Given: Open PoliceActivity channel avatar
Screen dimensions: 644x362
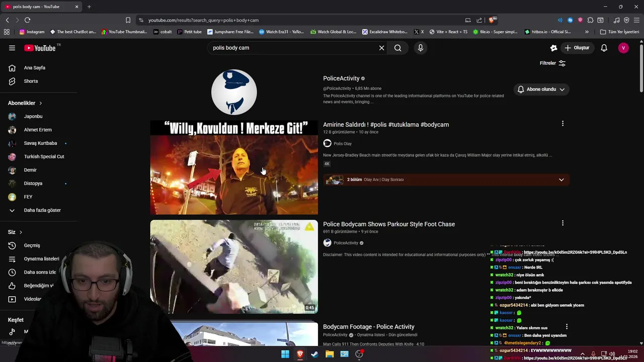Looking at the screenshot, I should click(x=234, y=92).
